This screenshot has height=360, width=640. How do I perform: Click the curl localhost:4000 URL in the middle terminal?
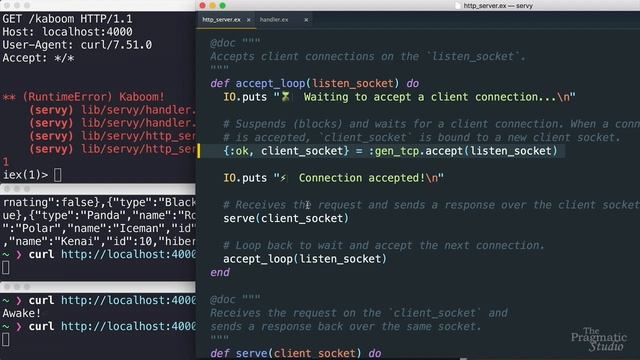[x=128, y=255]
